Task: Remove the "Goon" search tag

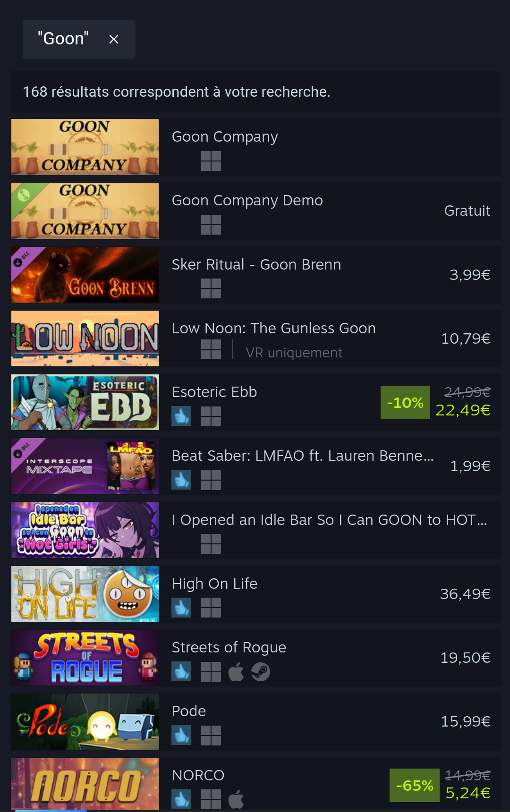Action: click(x=114, y=39)
